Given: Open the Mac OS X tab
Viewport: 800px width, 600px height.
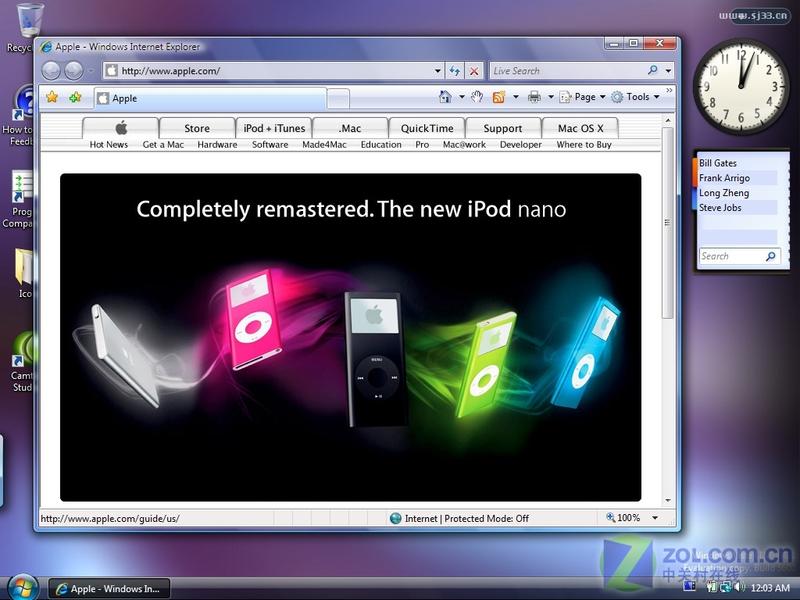Looking at the screenshot, I should (x=581, y=128).
